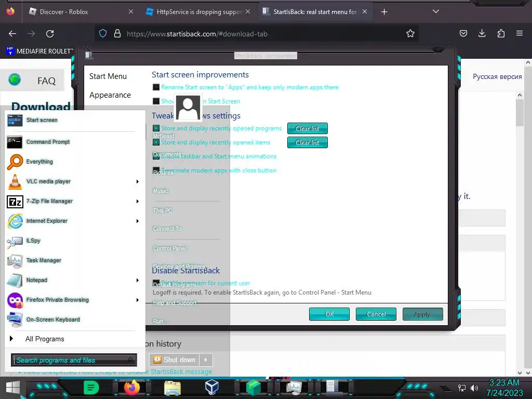Viewport: 532px width, 399px height.
Task: Click the user account picture
Action: point(188,108)
